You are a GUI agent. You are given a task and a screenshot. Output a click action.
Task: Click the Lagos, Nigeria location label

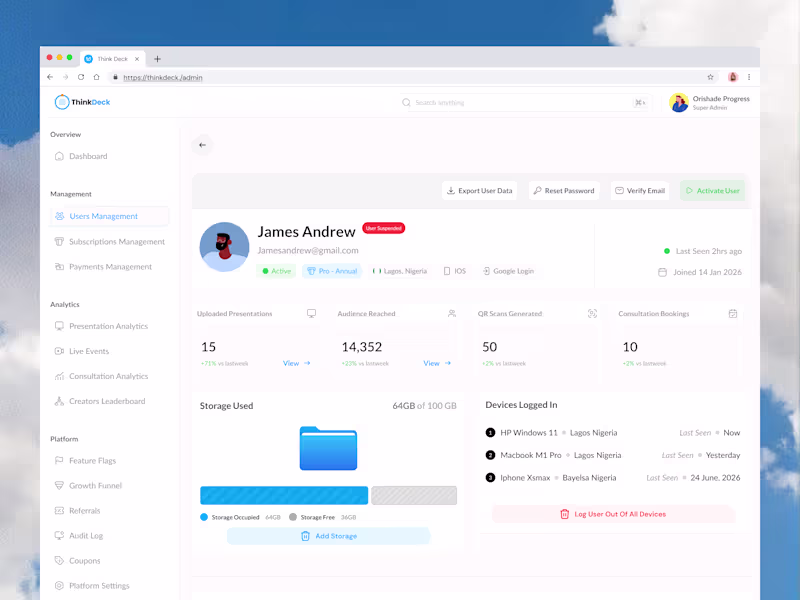399,271
